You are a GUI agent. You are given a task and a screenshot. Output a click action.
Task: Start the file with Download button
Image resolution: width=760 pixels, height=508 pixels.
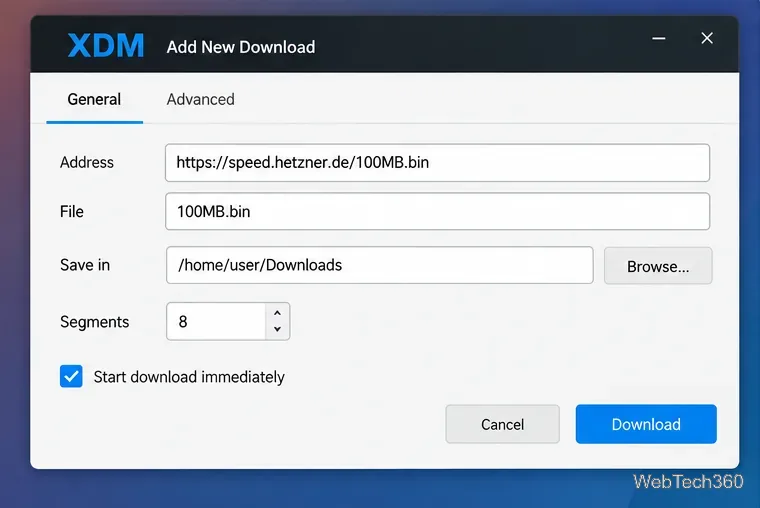[x=646, y=424]
